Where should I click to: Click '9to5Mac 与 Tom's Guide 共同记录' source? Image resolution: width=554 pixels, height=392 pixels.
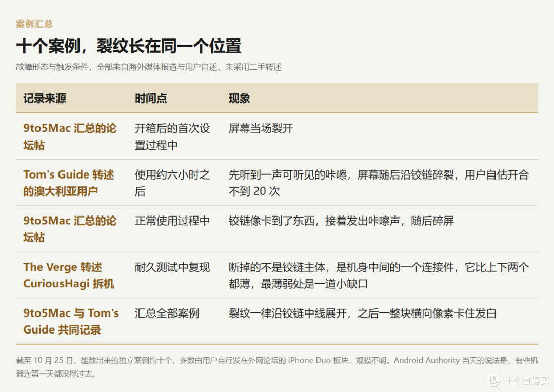[x=71, y=321]
